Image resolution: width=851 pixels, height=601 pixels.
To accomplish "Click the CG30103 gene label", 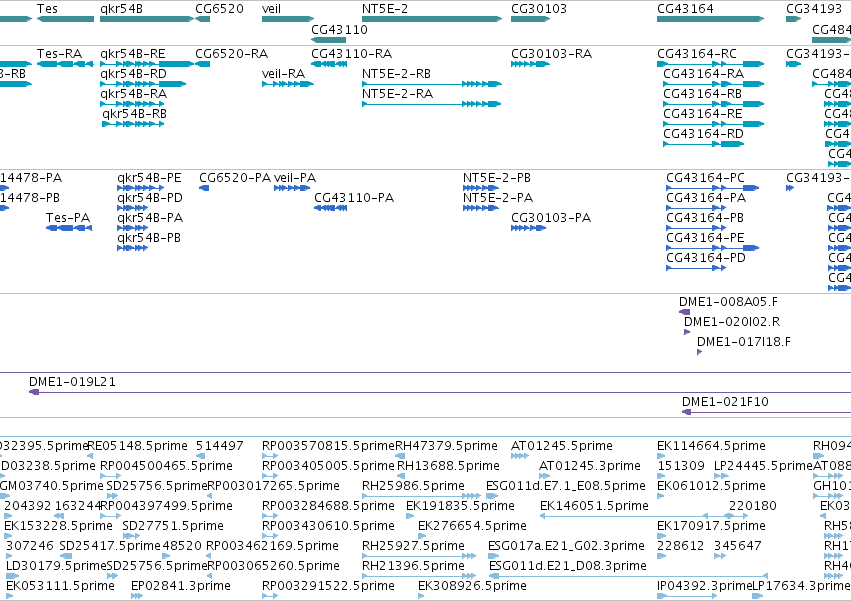I will (x=539, y=9).
